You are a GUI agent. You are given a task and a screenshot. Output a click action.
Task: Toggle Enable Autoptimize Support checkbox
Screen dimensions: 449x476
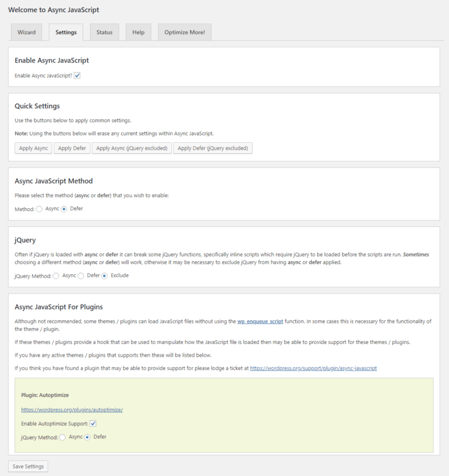[x=93, y=423]
